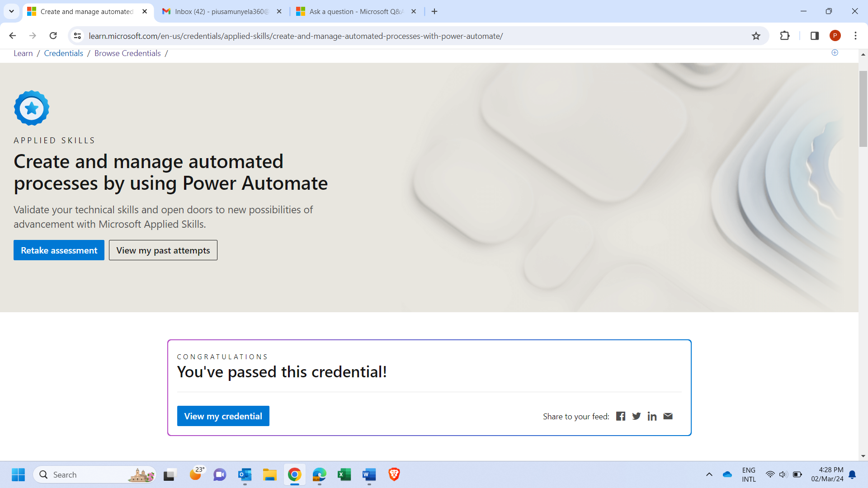868x488 pixels.
Task: Open the Extensions puzzle icon
Action: click(785, 36)
